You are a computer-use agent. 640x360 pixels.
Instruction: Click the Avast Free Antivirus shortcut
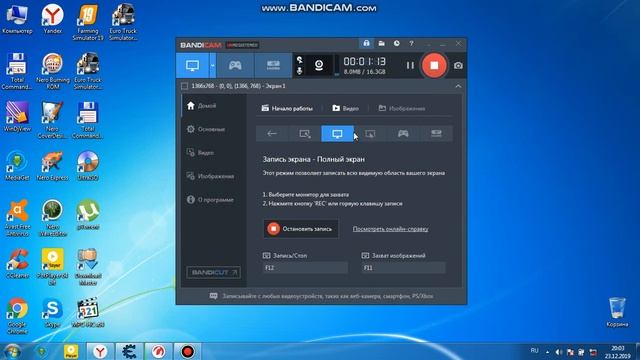(x=17, y=218)
